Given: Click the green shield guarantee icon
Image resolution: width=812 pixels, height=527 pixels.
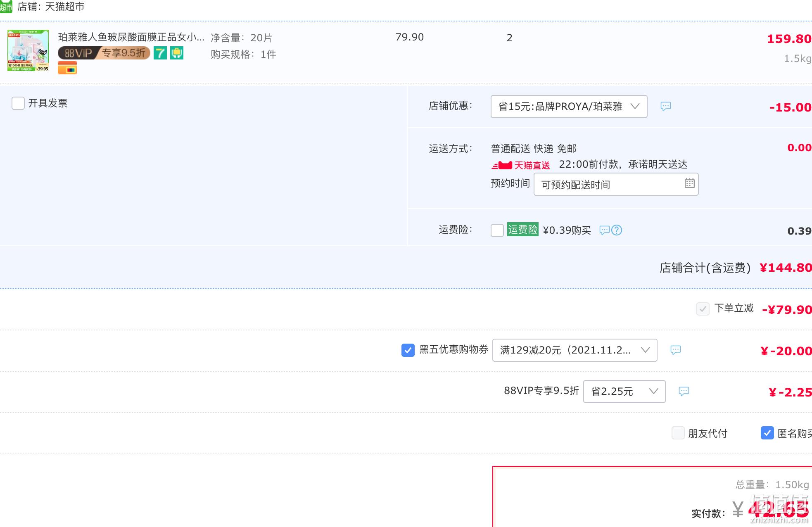Looking at the screenshot, I should (x=177, y=53).
